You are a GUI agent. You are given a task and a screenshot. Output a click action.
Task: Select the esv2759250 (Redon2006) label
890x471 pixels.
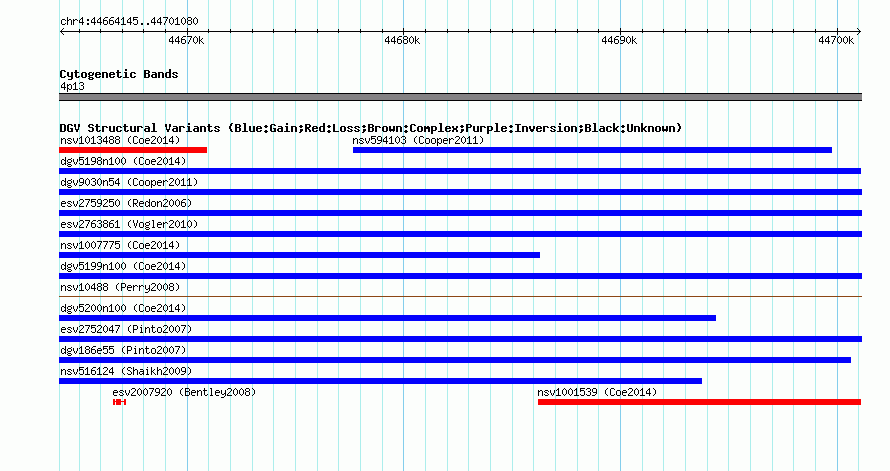click(x=126, y=203)
